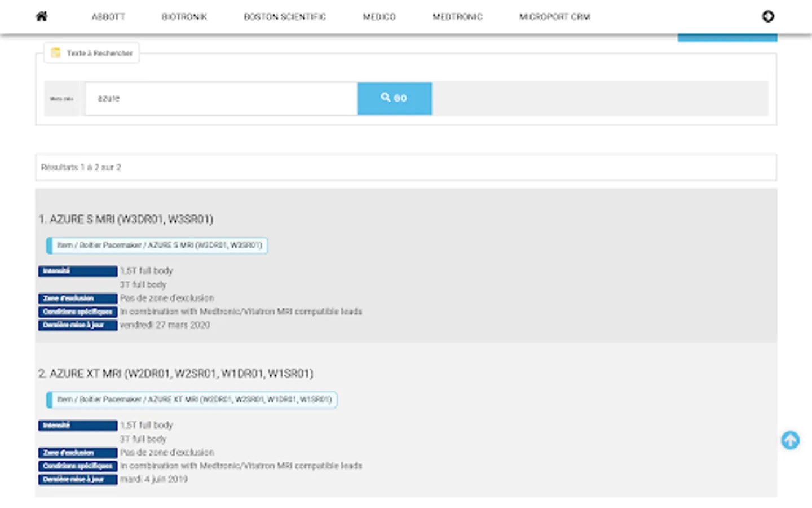Viewport: 812px width, 508px height.
Task: Click breadcrumb tag for AZURE S MRI
Action: coord(157,245)
